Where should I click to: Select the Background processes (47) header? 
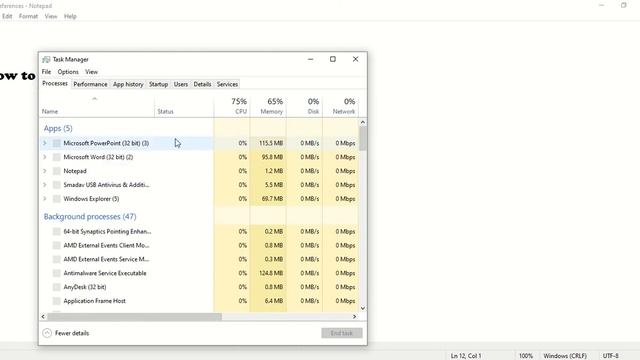pyautogui.click(x=90, y=216)
